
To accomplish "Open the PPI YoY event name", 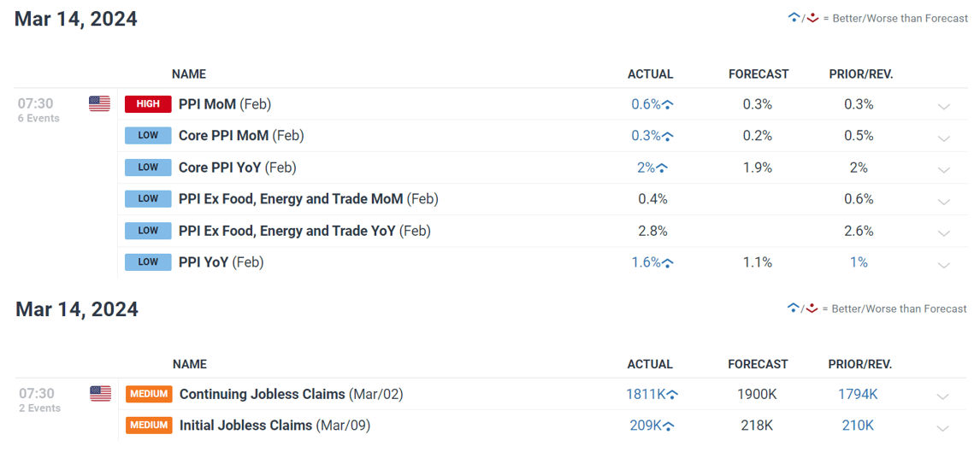I will click(221, 262).
